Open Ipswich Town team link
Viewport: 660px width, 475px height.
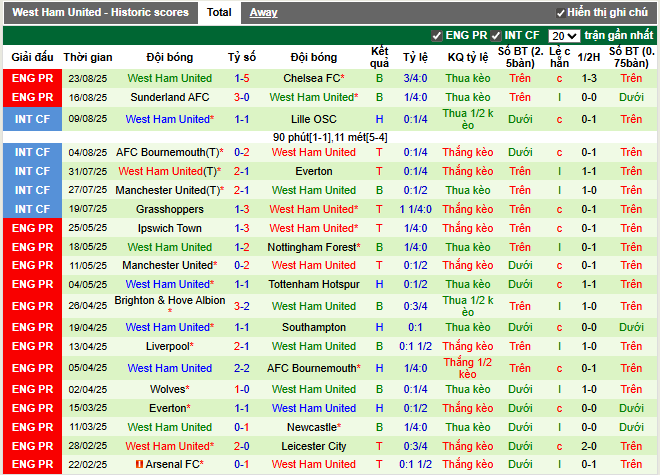tap(170, 228)
